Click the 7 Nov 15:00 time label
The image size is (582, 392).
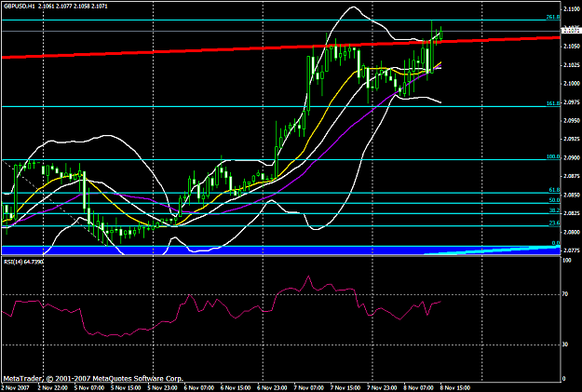coord(345,388)
